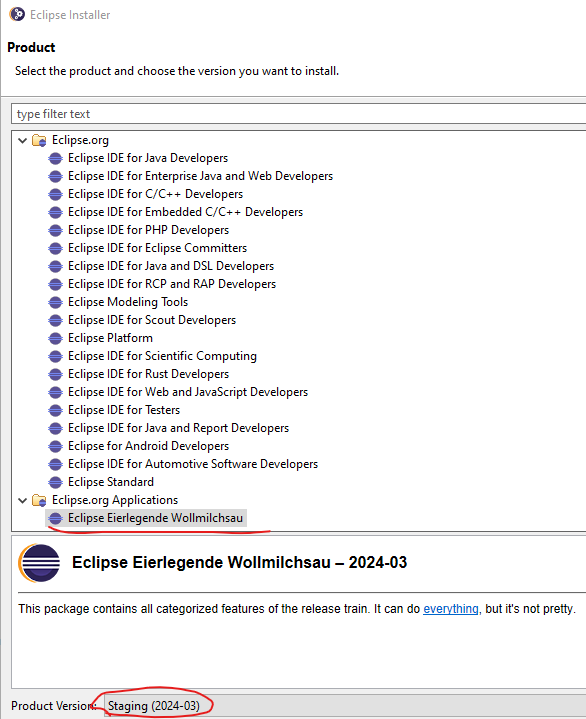Viewport: 586px width, 719px height.
Task: Select Eclipse for Android Developers
Action: tap(149, 446)
